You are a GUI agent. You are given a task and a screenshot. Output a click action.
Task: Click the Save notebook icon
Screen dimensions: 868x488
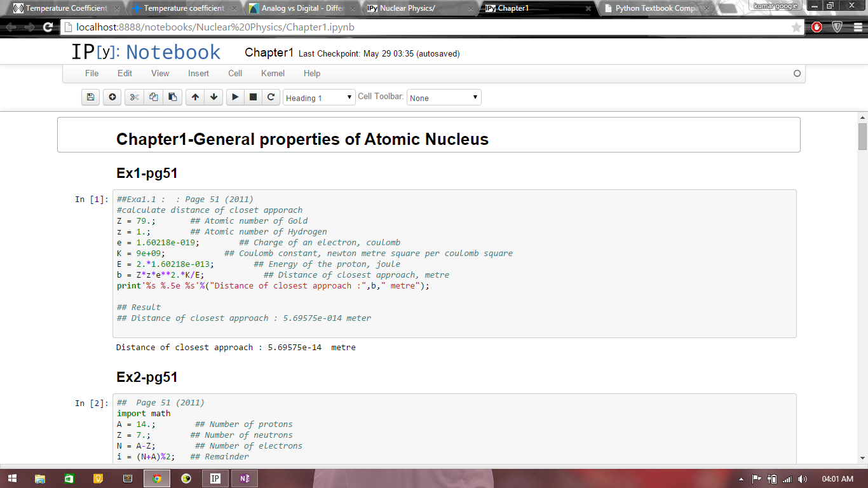click(x=90, y=97)
